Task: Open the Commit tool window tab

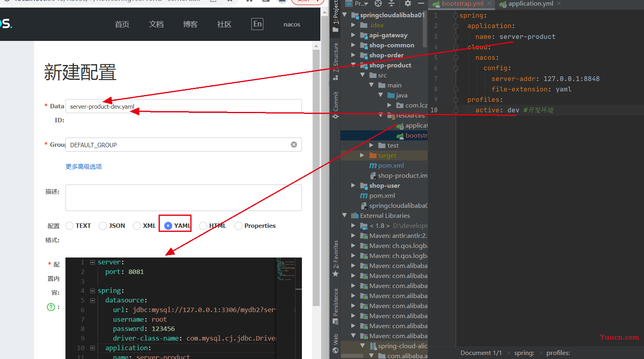Action: pos(336,105)
